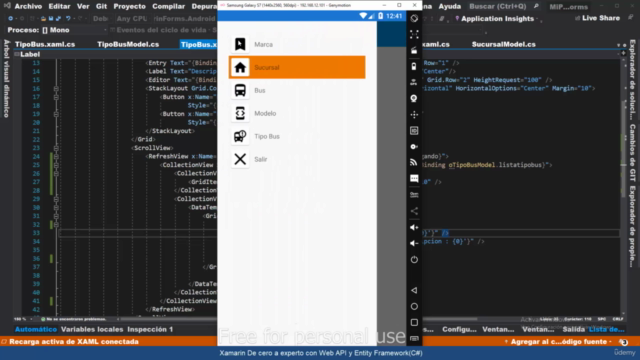Click Genymotion volume up icon
Image resolution: width=640 pixels, height=360 pixels.
point(414,227)
